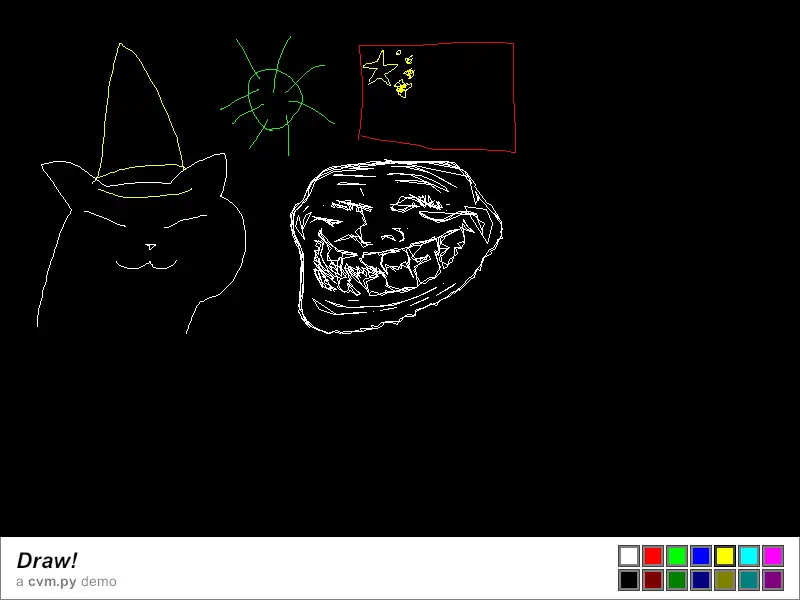Image resolution: width=800 pixels, height=600 pixels.
Task: Click the Draw! title text
Action: tap(47, 560)
